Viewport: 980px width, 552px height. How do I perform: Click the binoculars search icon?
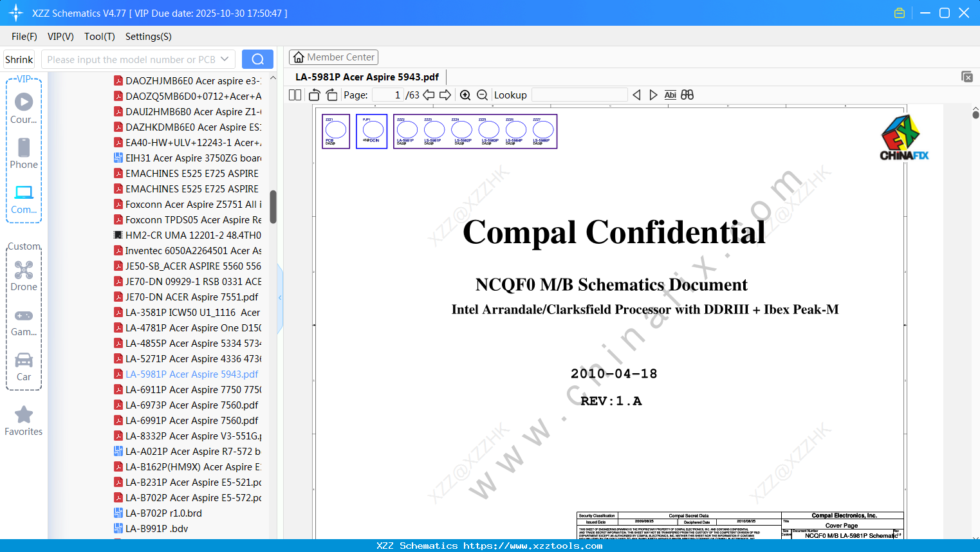point(687,95)
